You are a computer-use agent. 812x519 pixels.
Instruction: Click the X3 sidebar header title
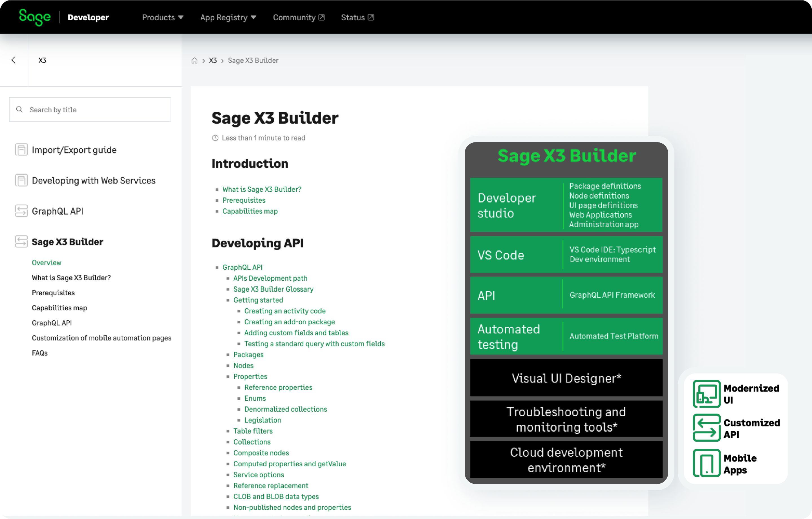point(42,60)
